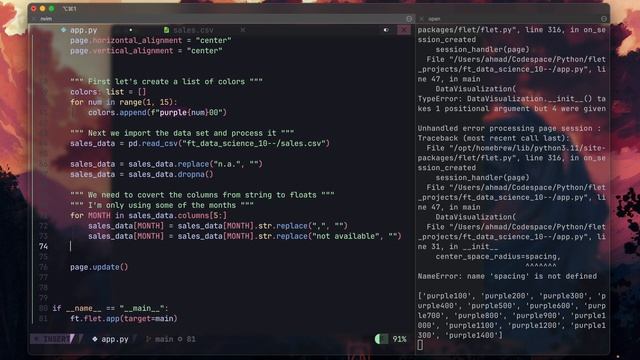Close the open terminal pane tab

(x=422, y=19)
